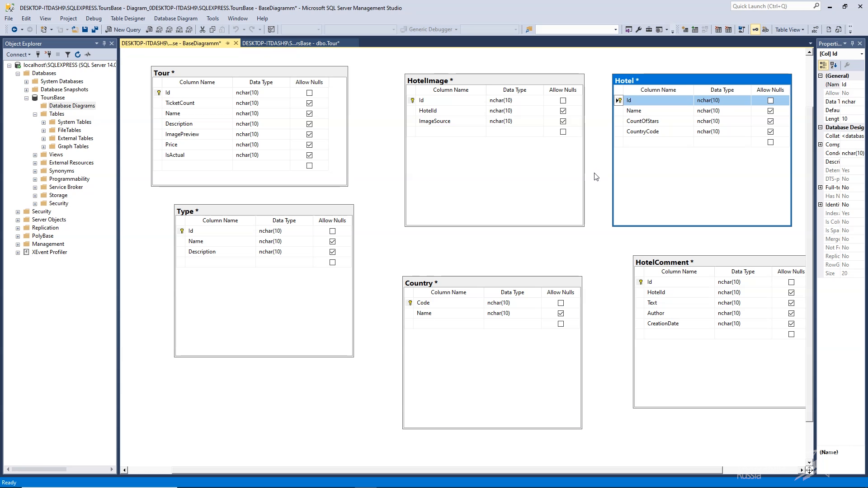Click the XMLA query icon

click(x=179, y=29)
